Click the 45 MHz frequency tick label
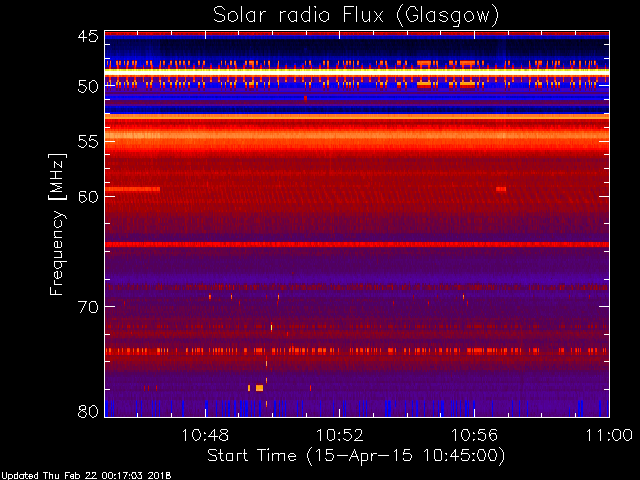This screenshot has width=640, height=480. tap(88, 36)
